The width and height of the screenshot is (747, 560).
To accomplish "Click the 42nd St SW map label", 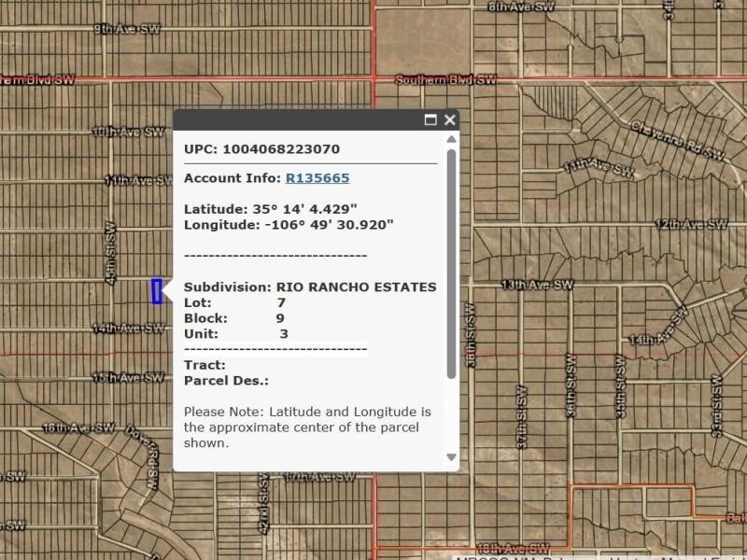I will pyautogui.click(x=264, y=504).
